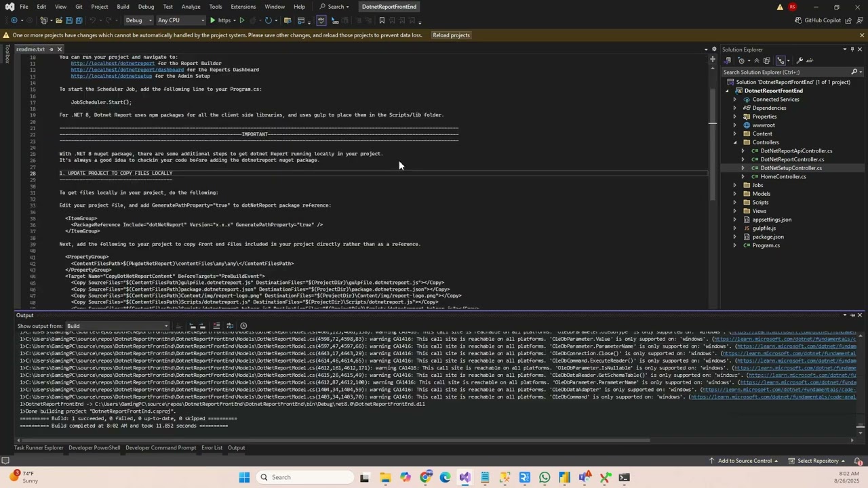Screen dimensions: 868x488
Task: Expand the Properties node
Action: pyautogui.click(x=735, y=117)
